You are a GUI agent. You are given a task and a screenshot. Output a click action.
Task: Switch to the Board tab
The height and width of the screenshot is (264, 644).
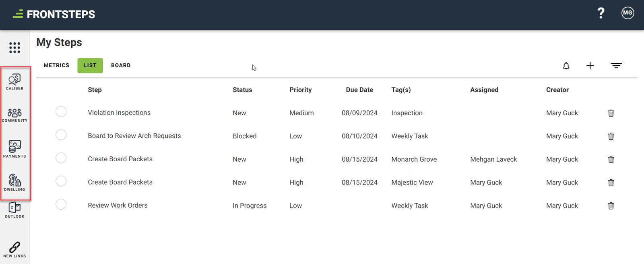click(x=121, y=65)
